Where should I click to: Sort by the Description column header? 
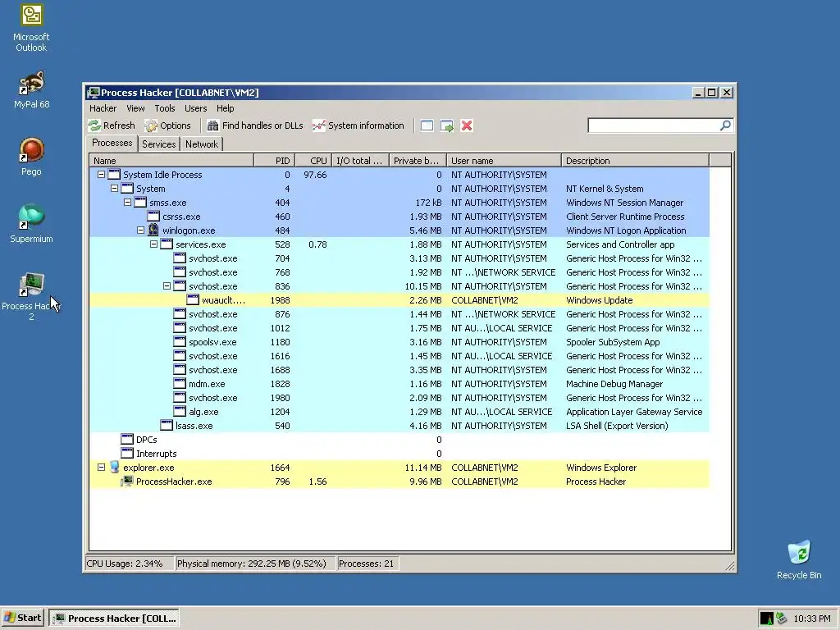[x=636, y=160]
